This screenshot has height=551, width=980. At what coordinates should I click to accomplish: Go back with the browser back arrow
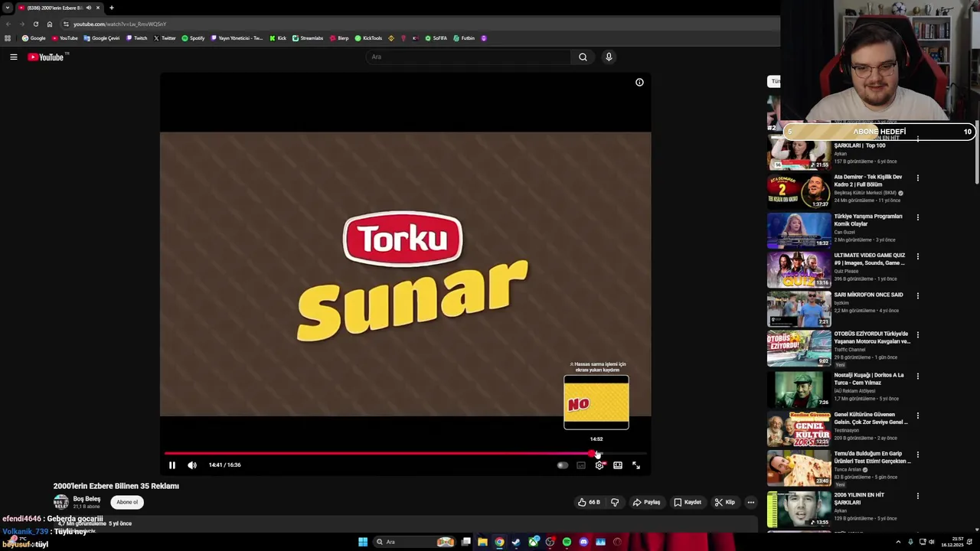[8, 24]
